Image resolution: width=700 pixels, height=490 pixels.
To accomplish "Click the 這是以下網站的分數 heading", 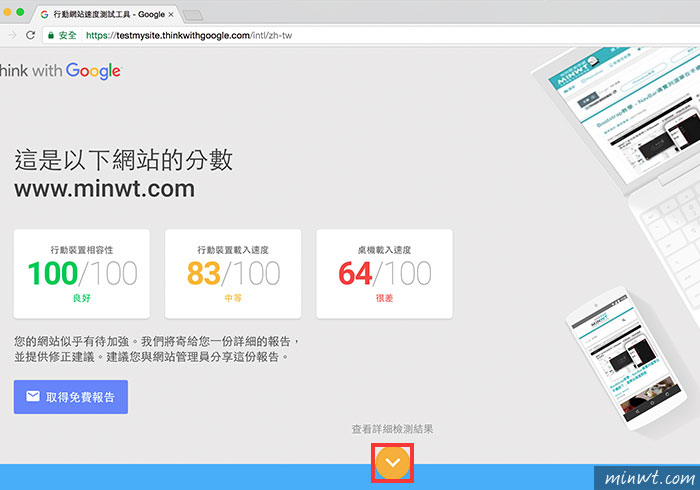I will point(124,159).
